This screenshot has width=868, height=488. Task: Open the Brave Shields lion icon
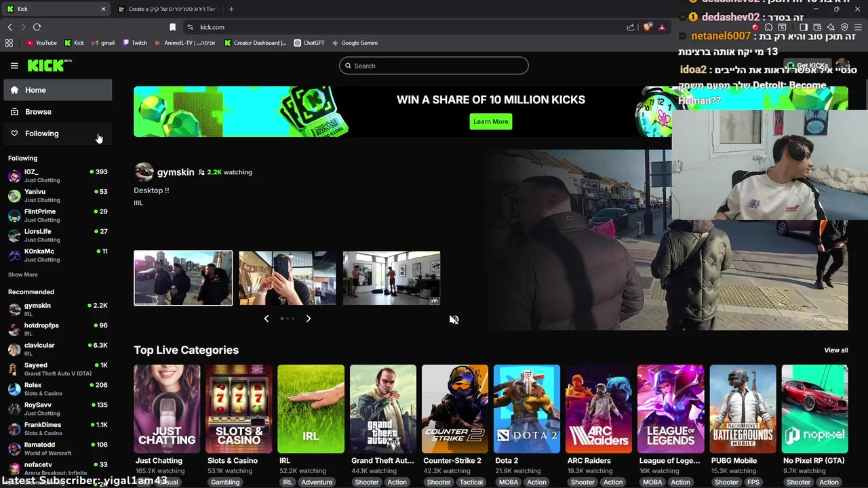648,27
